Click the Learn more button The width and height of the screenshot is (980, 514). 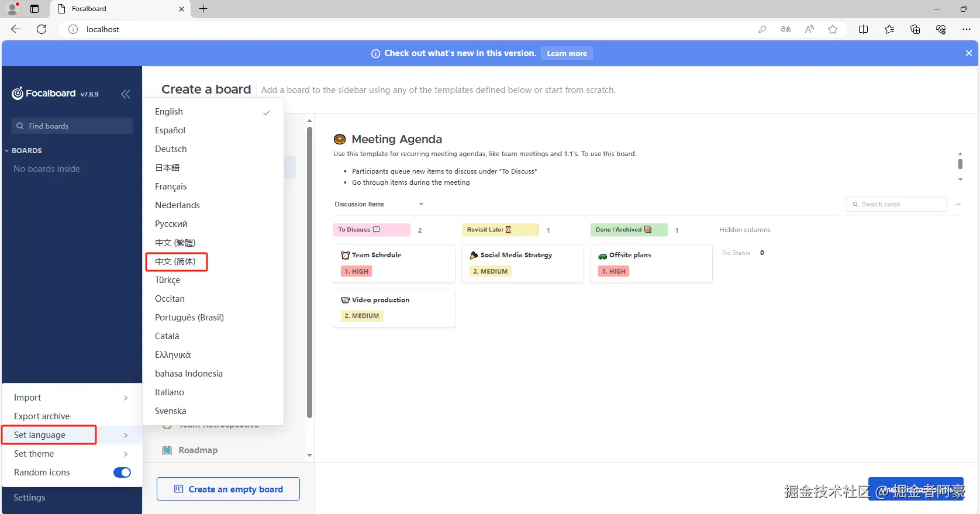pyautogui.click(x=567, y=53)
